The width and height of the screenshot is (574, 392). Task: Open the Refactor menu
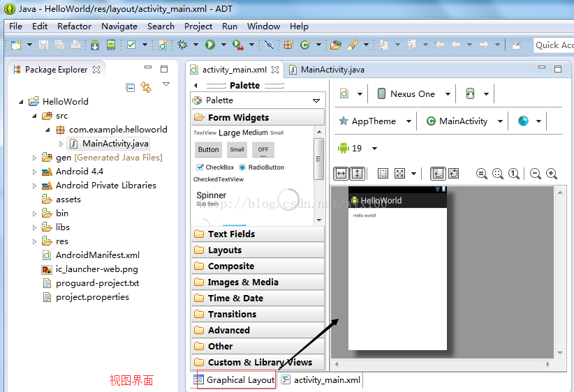pos(74,27)
